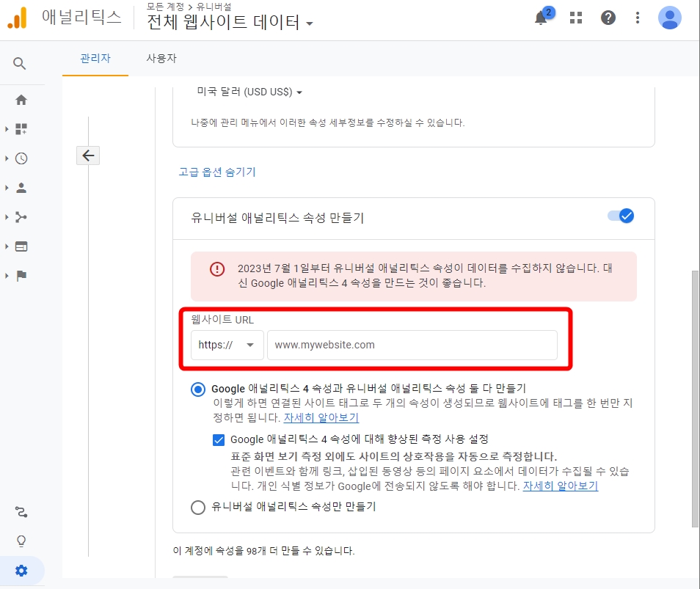
Task: Click the warning icon in pink notice
Action: click(x=217, y=269)
